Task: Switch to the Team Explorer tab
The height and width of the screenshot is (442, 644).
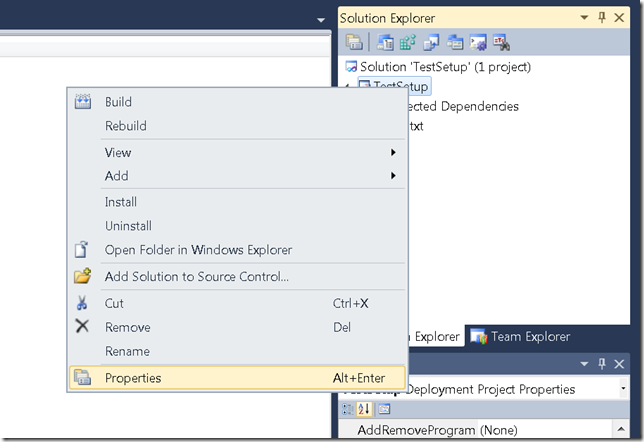Action: [521, 336]
